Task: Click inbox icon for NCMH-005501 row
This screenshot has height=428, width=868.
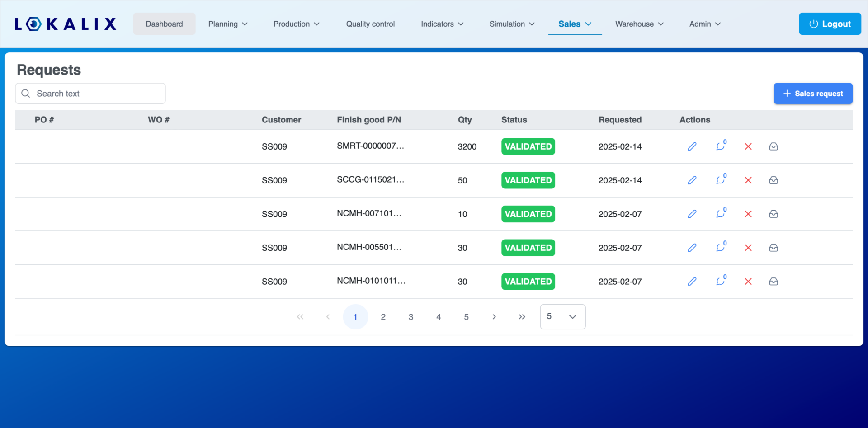Action: 774,248
